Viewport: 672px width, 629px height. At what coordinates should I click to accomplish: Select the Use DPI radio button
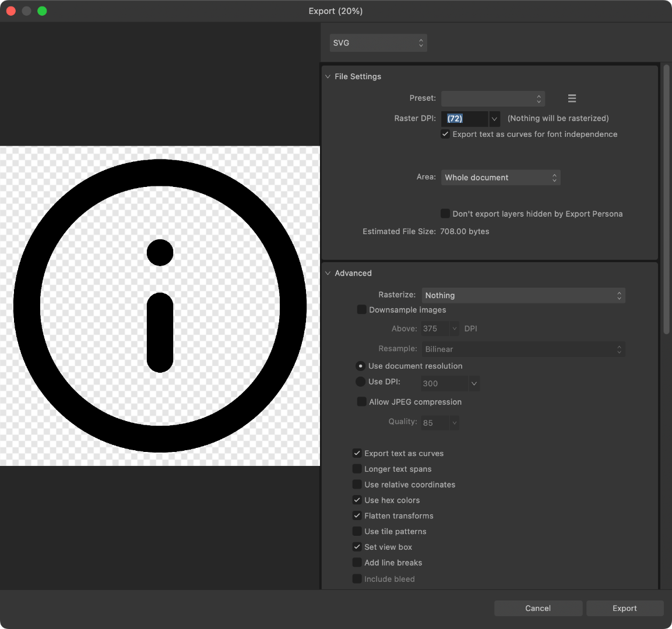(361, 383)
